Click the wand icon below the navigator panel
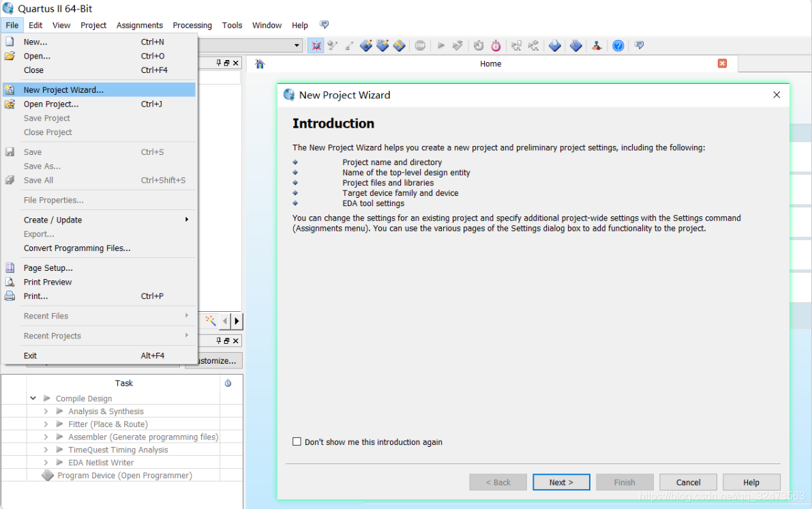 pyautogui.click(x=211, y=320)
